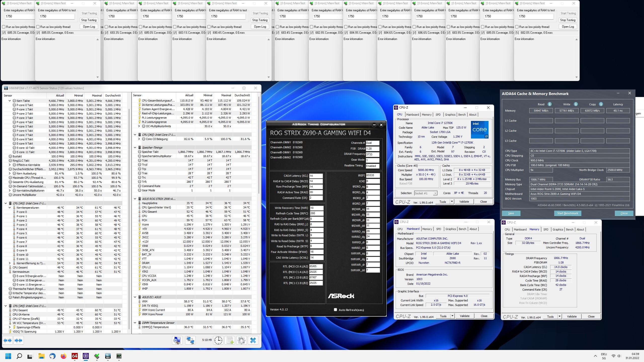Toggle Auto Refresh in ASRock Timing Configurator
The width and height of the screenshot is (644, 362).
point(335,310)
